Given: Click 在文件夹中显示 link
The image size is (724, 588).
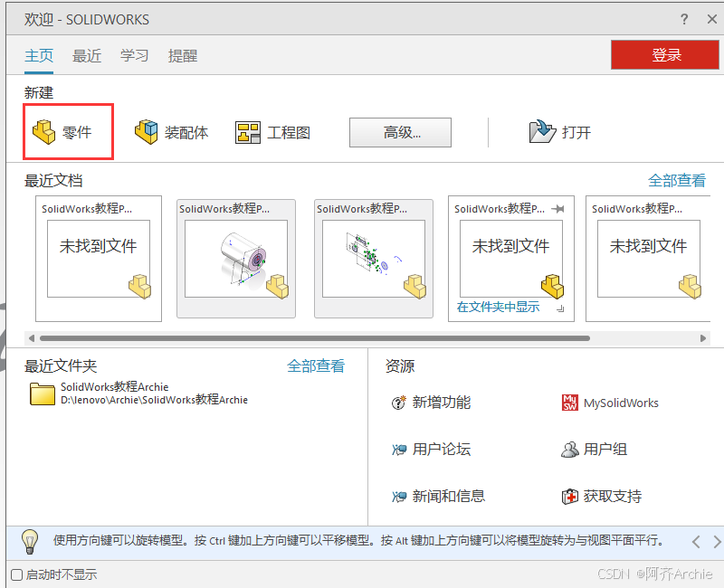Looking at the screenshot, I should click(x=499, y=307).
